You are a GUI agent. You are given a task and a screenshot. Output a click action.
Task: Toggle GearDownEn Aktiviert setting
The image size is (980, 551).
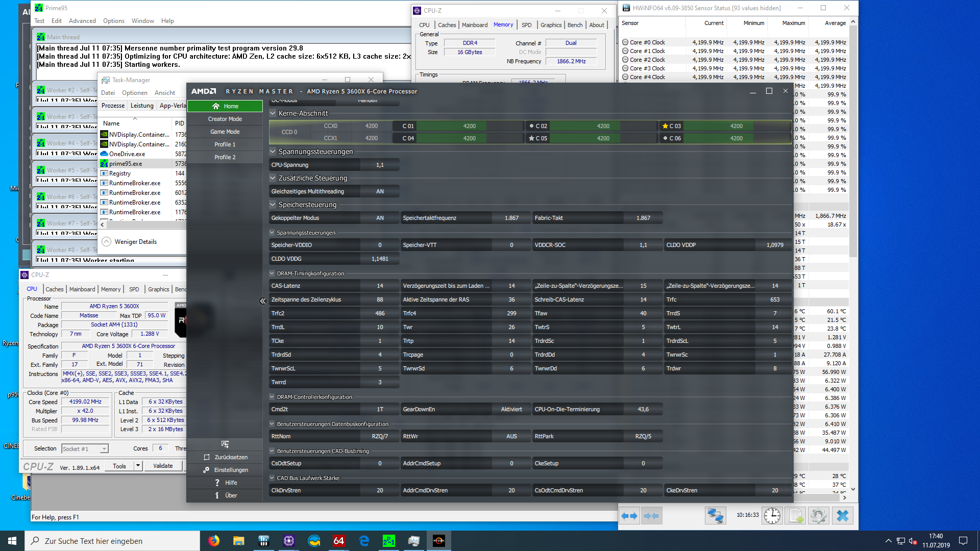click(511, 409)
